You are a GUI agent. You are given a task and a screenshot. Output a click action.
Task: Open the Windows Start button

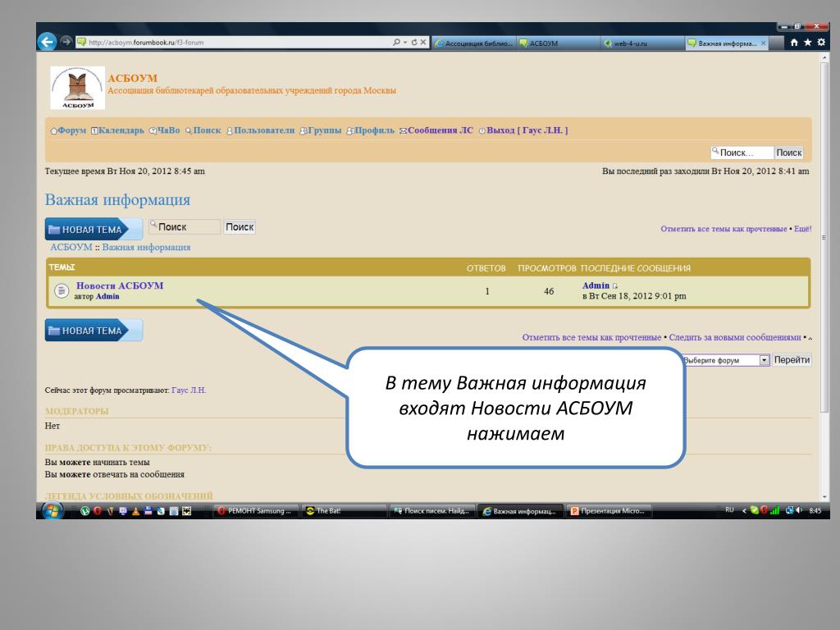[52, 510]
